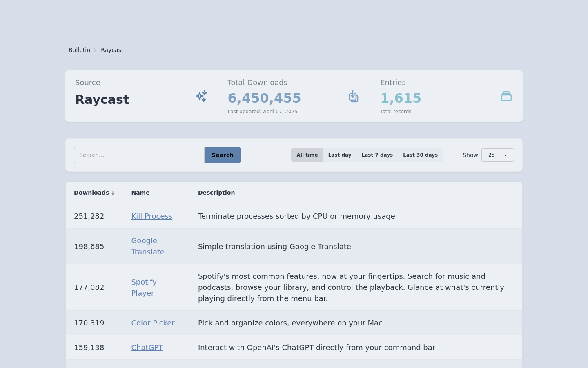Select the Last 7 days filter
This screenshot has height=368, width=588.
(x=377, y=155)
